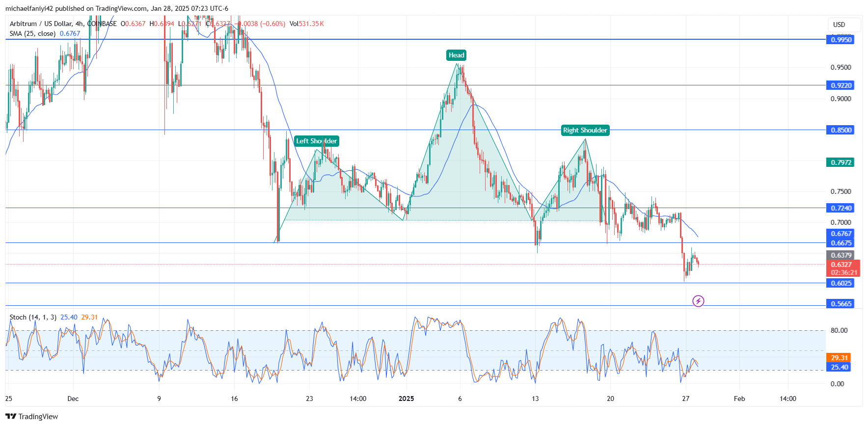Click the 0.7500 price scale label
Screen dimensions: 868x426
[841, 191]
